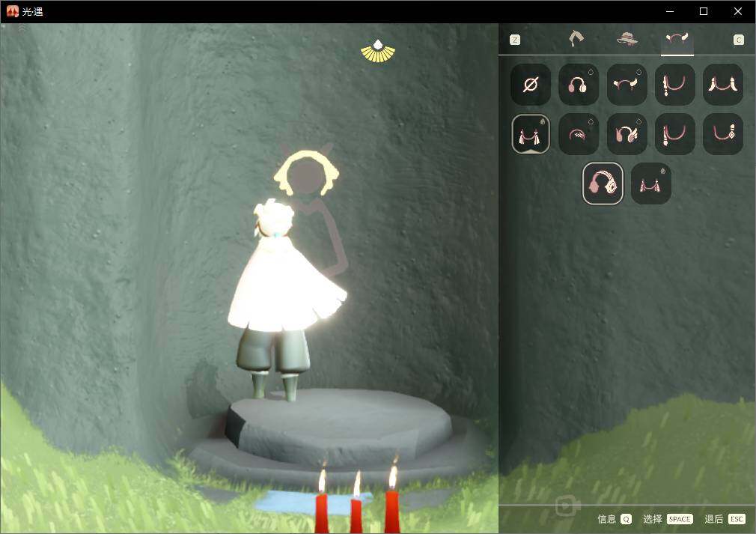Switch to the hairstyle tab
The width and height of the screenshot is (756, 534).
point(576,39)
